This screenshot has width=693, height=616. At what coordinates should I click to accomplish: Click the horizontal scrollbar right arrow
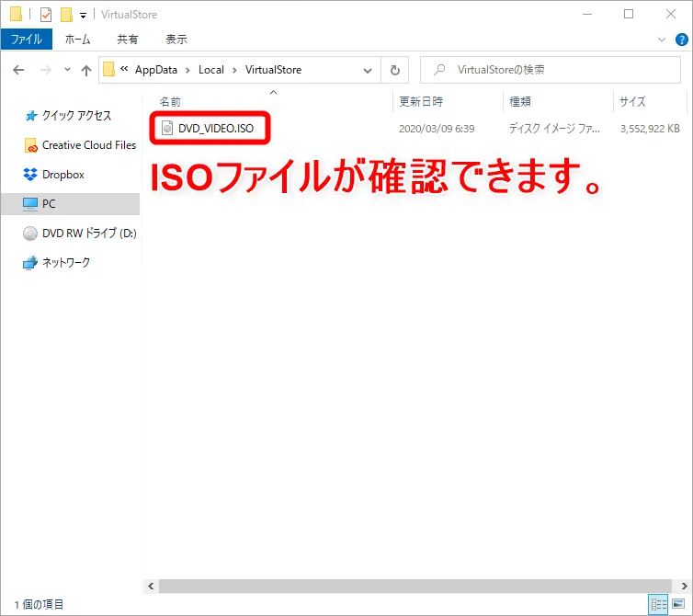click(684, 586)
